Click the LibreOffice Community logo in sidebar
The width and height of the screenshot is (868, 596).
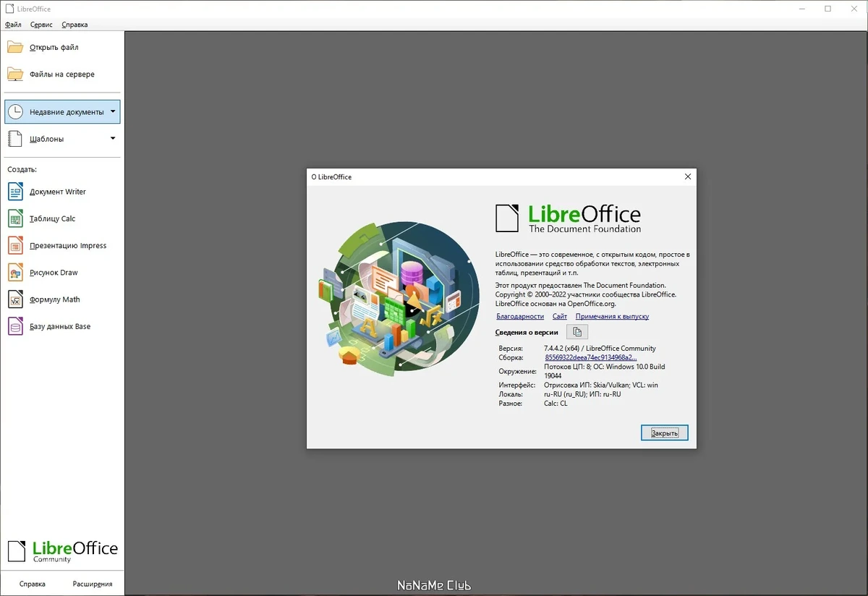(x=62, y=551)
